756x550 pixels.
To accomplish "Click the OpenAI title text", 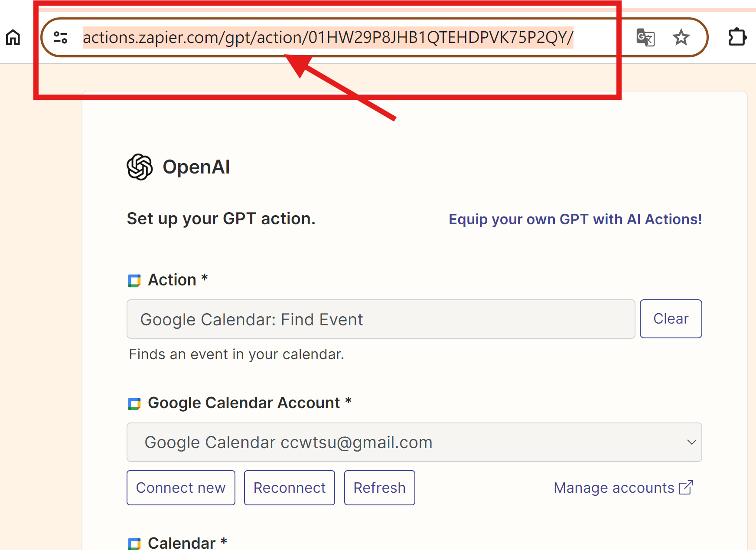I will tap(196, 167).
